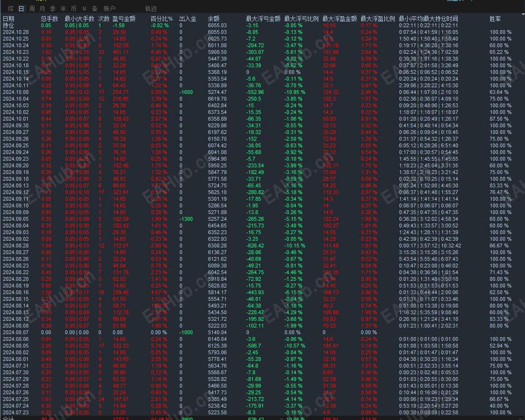Image resolution: width=525 pixels, height=420 pixels.
Task: Click the -1000 withdrawal value
Action: pos(186,333)
